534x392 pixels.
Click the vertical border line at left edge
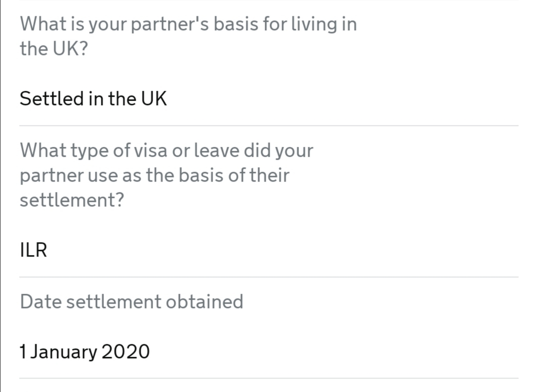point(0,196)
